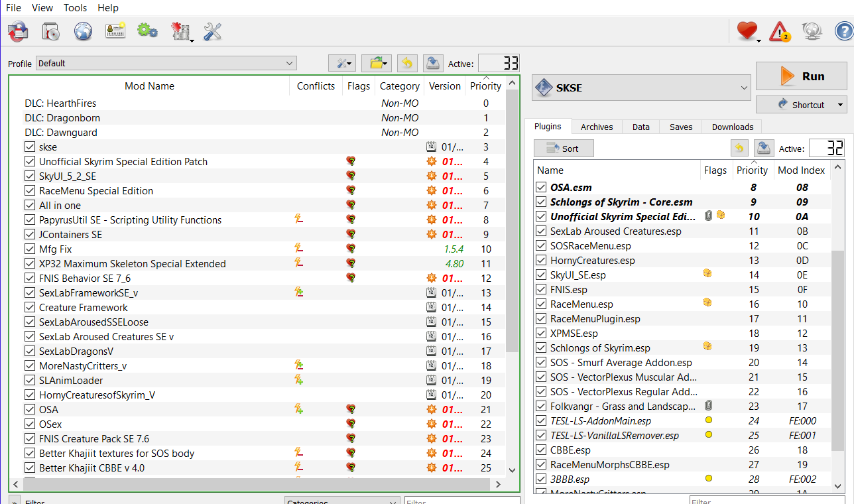Sort mods by the Mod Name column header
854x504 pixels.
[149, 86]
